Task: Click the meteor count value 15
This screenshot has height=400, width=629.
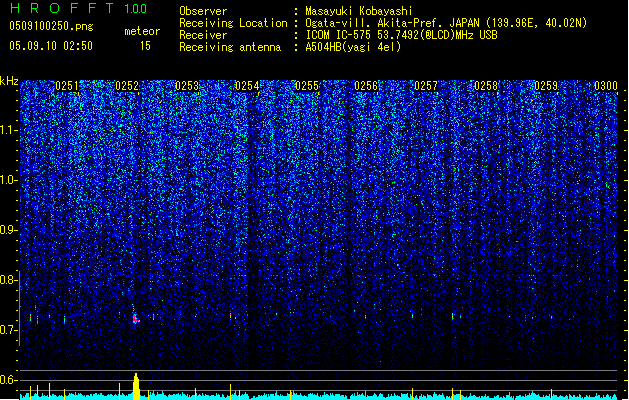Action: [145, 46]
